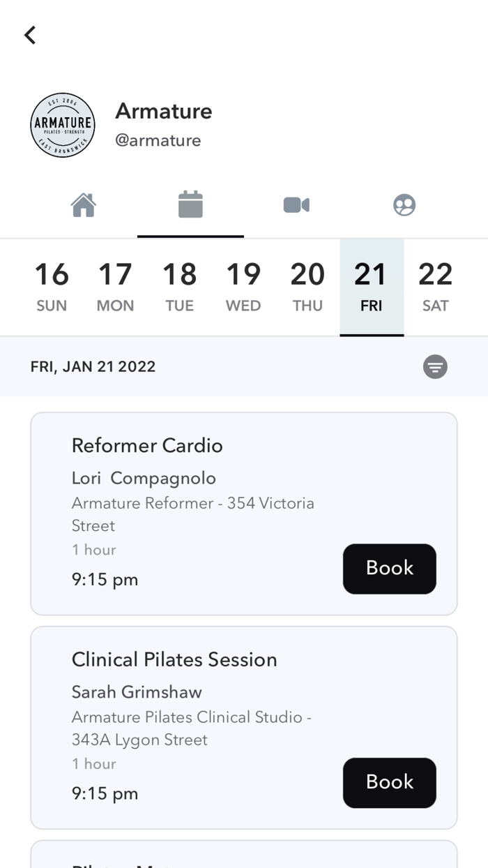
Task: Select Saturday 22 in date strip
Action: click(435, 287)
